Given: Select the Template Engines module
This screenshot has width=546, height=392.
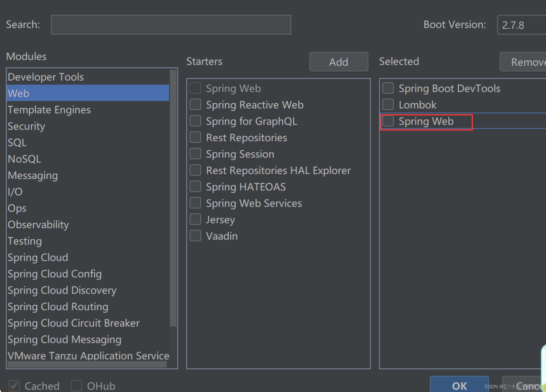Looking at the screenshot, I should 49,110.
